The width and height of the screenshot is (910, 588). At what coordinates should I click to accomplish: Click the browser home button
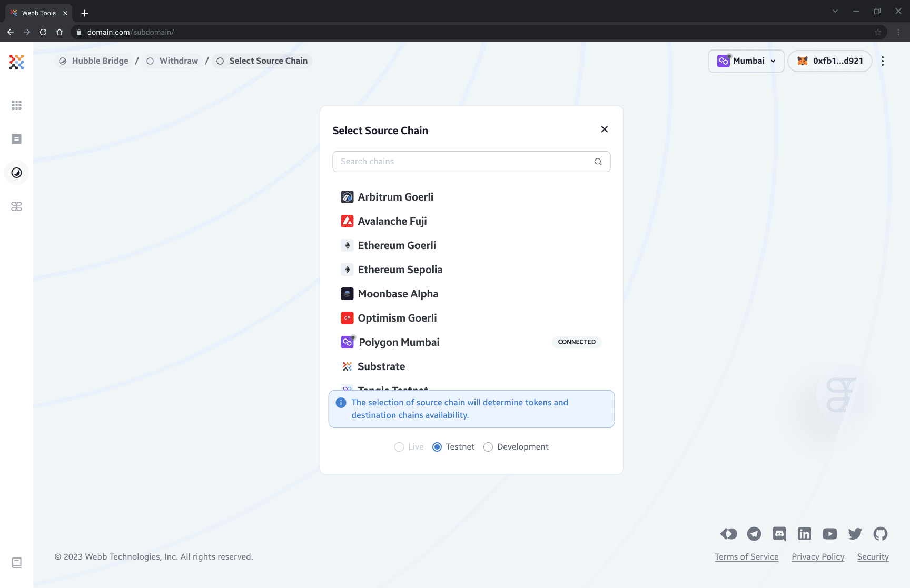tap(60, 32)
